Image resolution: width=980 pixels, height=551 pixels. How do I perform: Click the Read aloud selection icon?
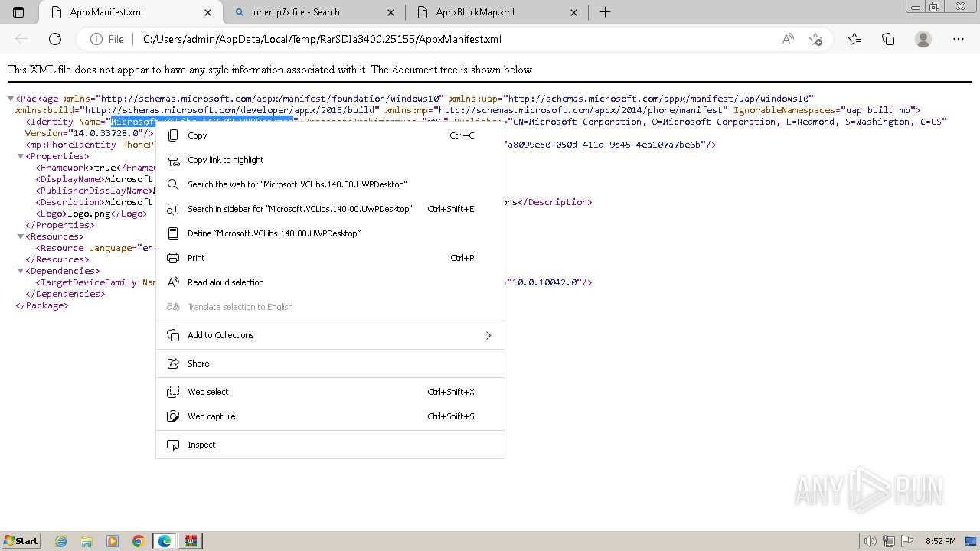tap(173, 282)
